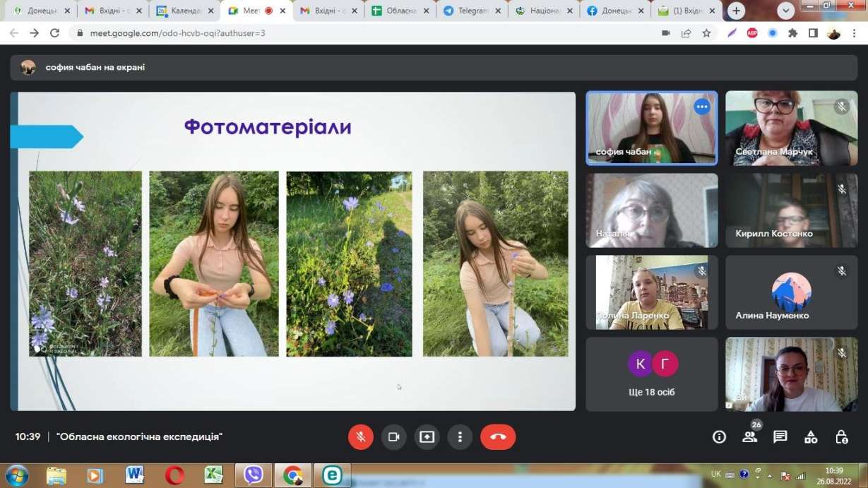Open camera permission icon in address bar

(665, 33)
